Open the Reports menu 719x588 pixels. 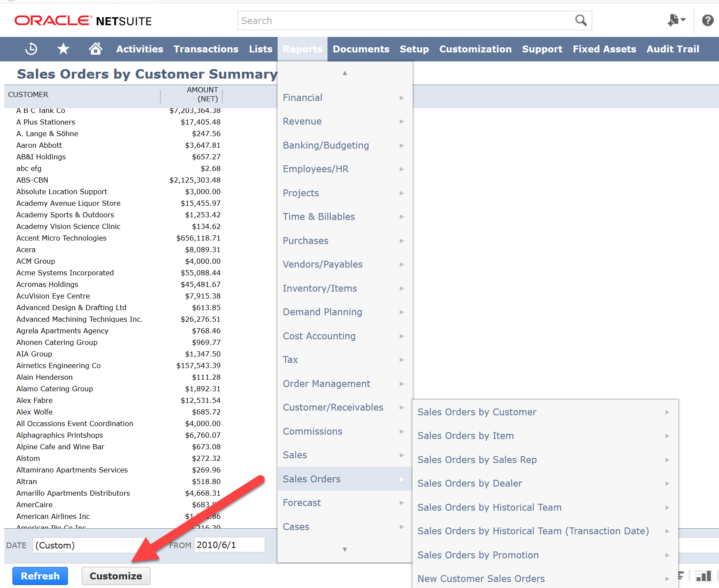pyautogui.click(x=303, y=49)
